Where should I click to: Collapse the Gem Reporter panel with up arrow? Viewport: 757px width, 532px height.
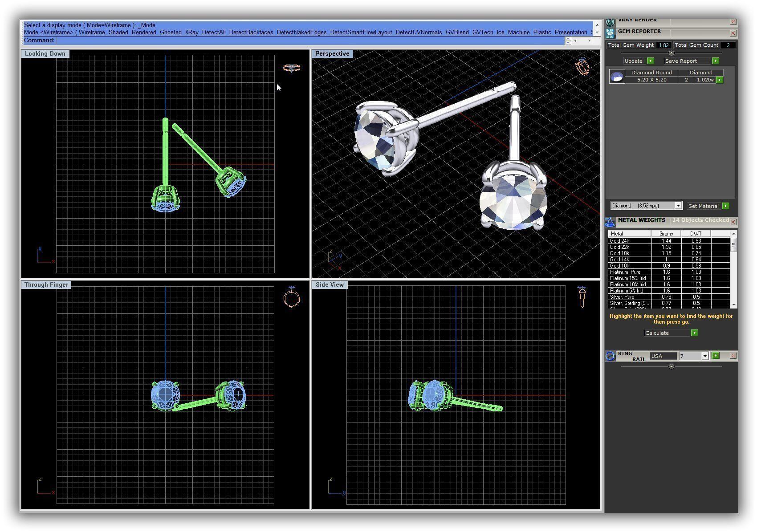(x=672, y=53)
